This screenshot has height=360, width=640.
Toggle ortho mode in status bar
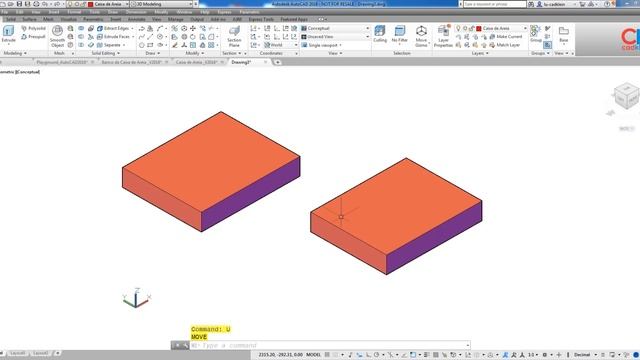[368, 355]
